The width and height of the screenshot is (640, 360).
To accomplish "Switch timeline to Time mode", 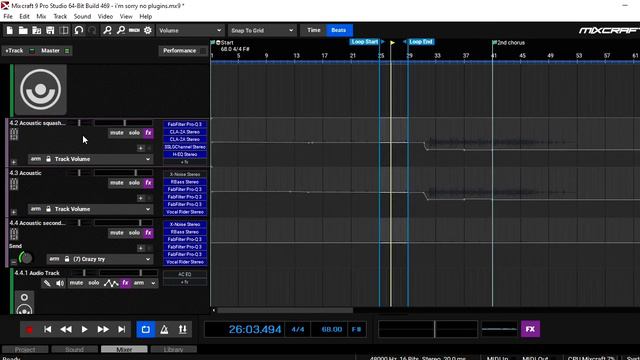I will click(314, 30).
